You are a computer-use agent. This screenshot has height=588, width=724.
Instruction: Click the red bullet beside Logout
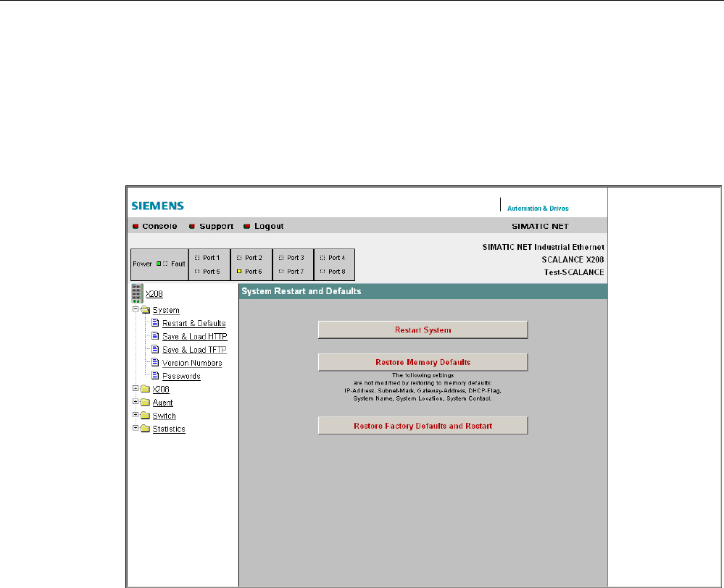pos(247,226)
